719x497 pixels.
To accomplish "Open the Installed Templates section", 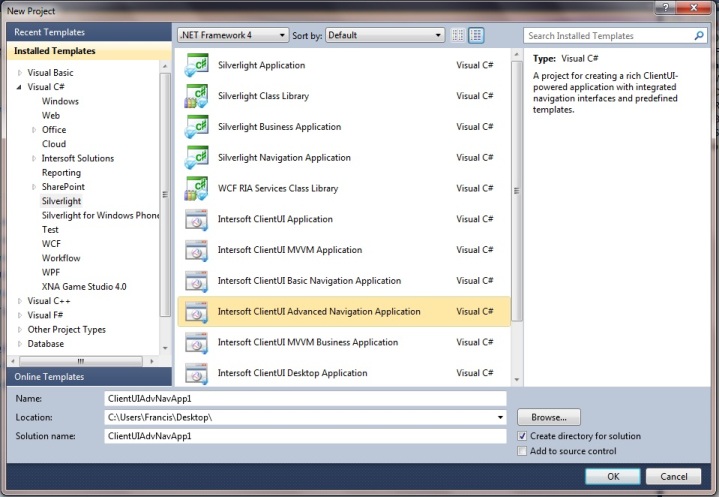I will [89, 51].
